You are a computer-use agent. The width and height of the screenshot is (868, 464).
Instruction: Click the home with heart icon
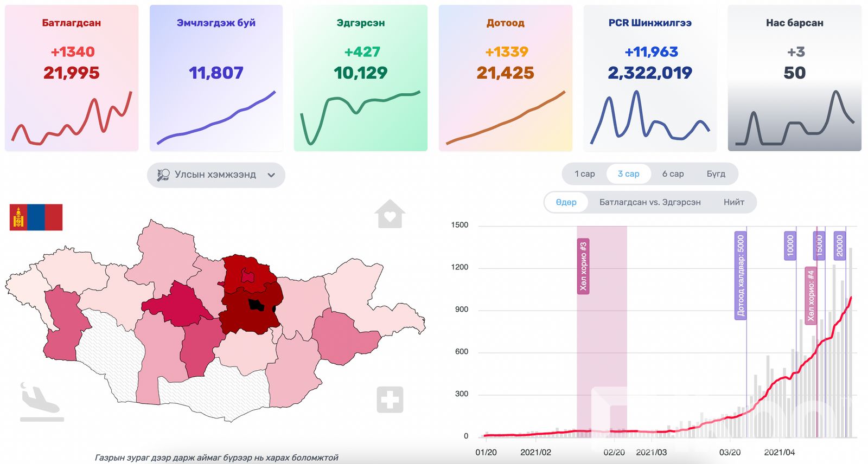(390, 214)
